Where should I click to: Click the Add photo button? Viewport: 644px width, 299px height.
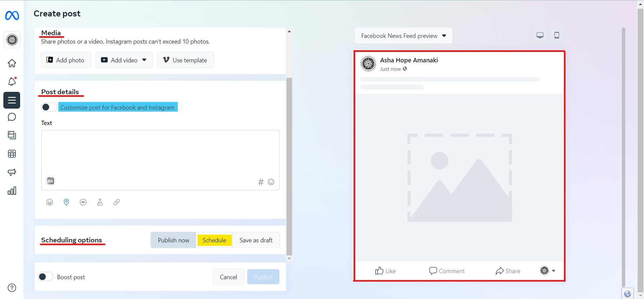(66, 60)
